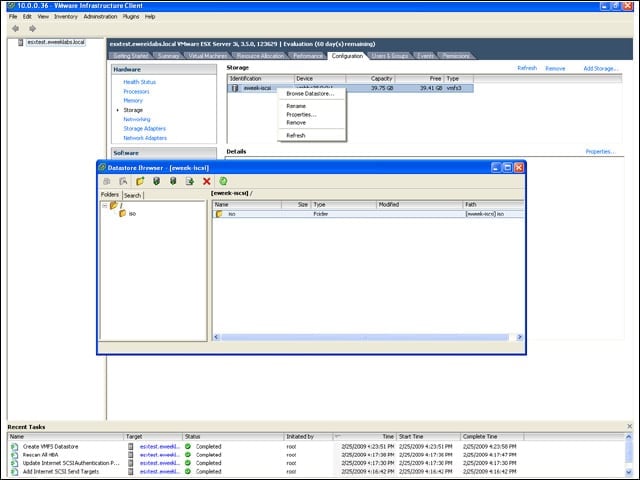Choose Remove in the context menu
640x480 pixels.
pos(296,123)
